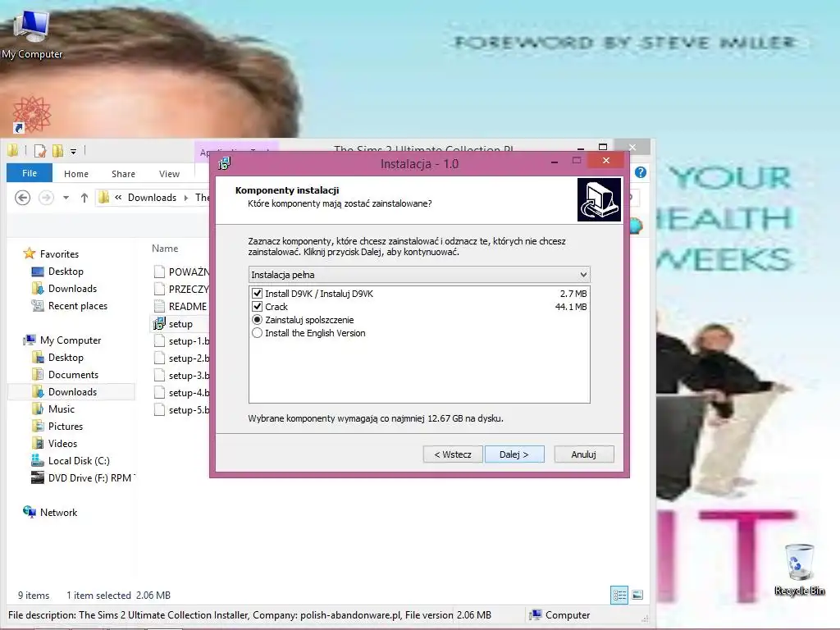Click Downloads in the address bar path

[x=152, y=198]
